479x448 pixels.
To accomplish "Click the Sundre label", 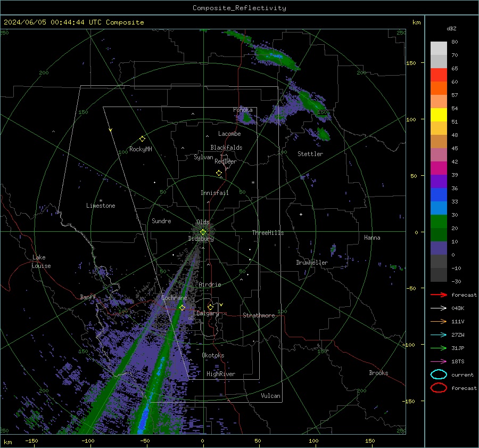I will [x=161, y=221].
